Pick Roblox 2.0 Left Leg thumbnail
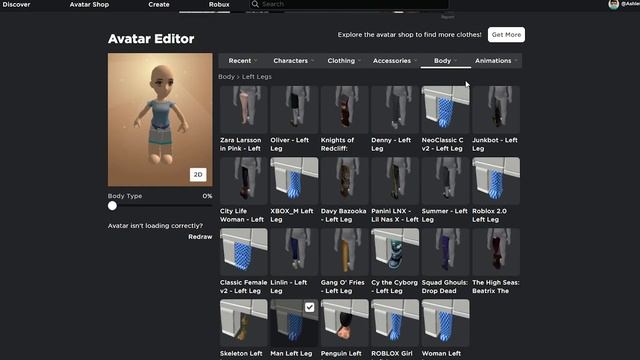The width and height of the screenshot is (640, 360). point(496,181)
